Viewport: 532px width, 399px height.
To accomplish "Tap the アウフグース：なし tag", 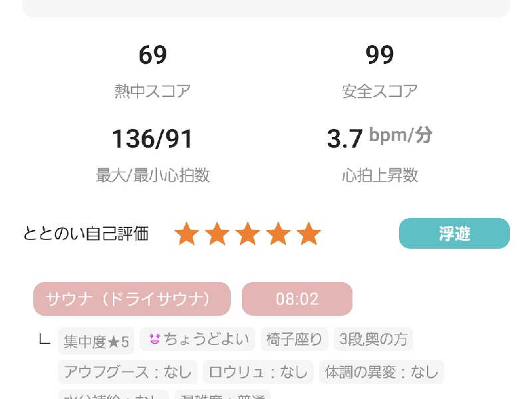I will pos(128,372).
